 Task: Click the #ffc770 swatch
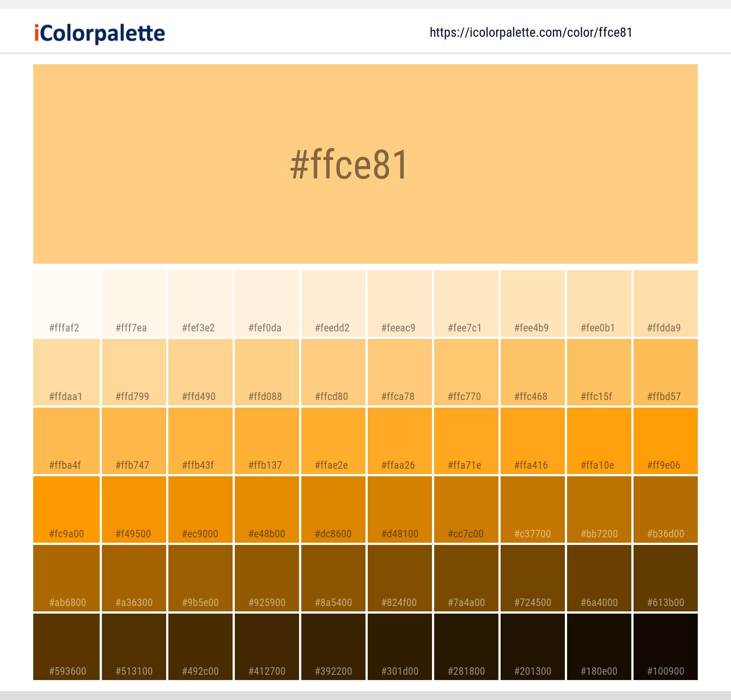pyautogui.click(x=466, y=372)
